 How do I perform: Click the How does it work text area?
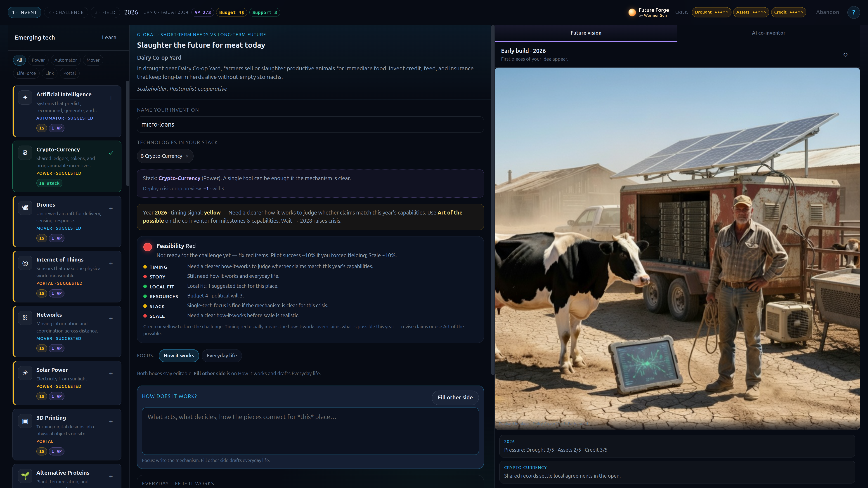click(x=310, y=431)
